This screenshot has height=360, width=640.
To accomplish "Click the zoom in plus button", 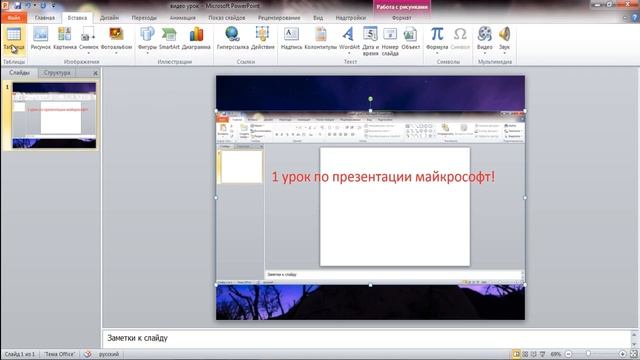I will 622,354.
